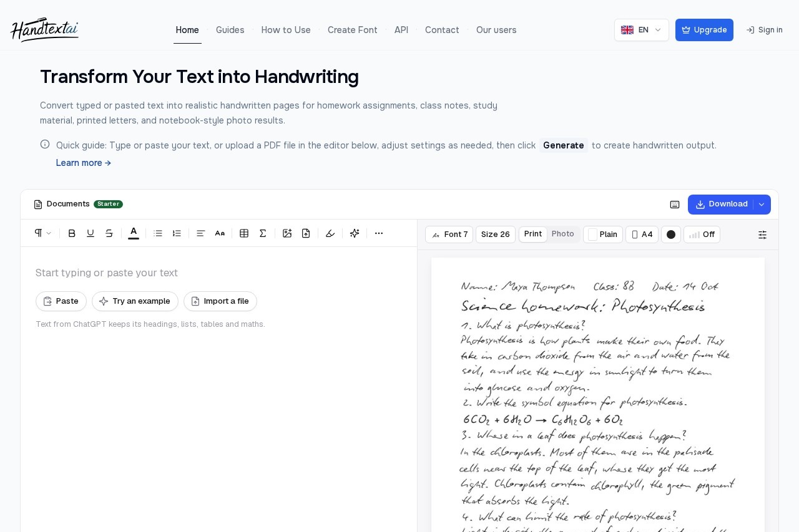799x532 pixels.
Task: Insert an image into the editor
Action: (287, 233)
